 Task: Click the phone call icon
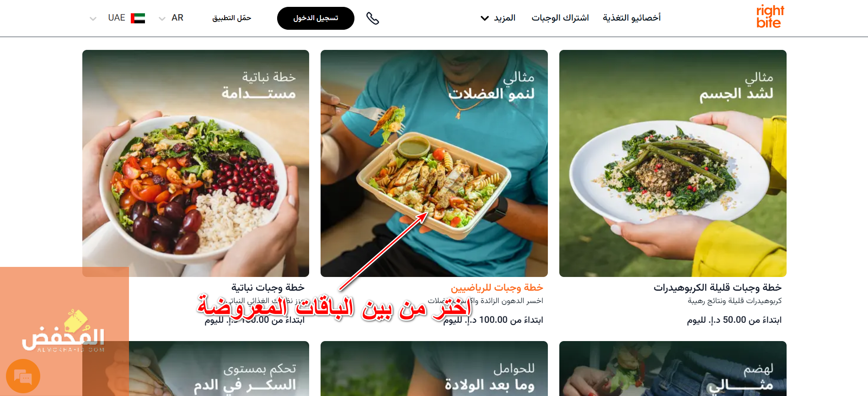(373, 18)
